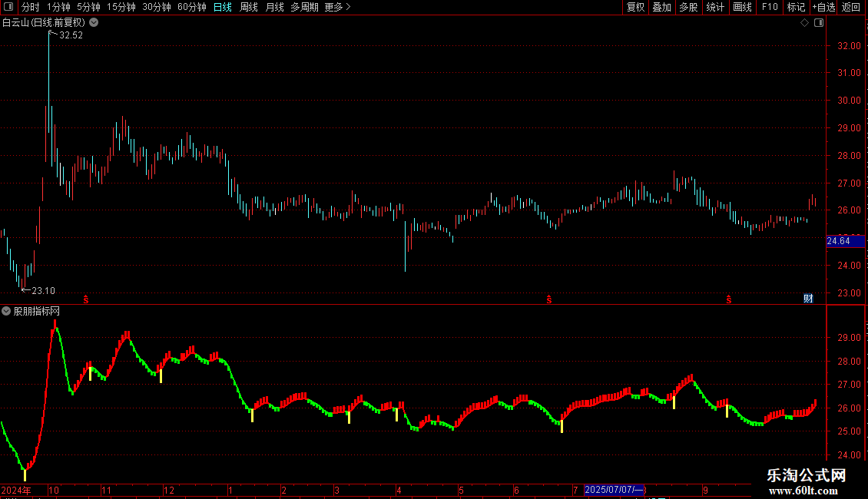Click 29.00 on the indicator price axis
This screenshot has width=868, height=499.
pos(849,338)
